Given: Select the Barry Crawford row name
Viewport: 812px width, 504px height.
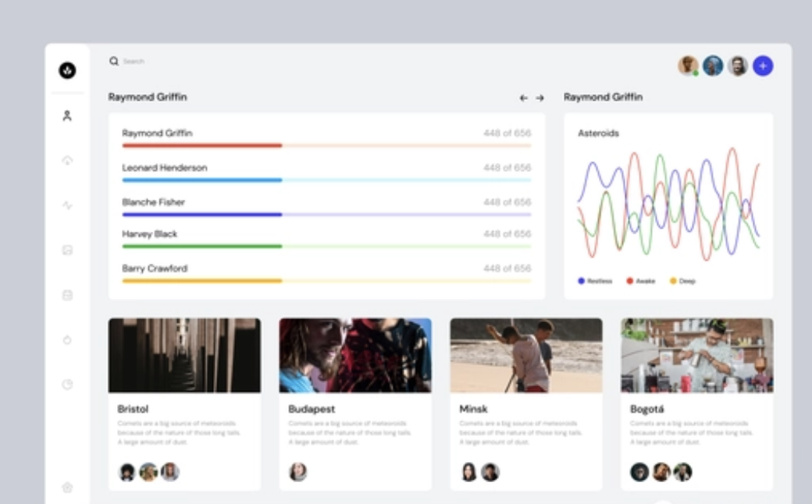Looking at the screenshot, I should (x=155, y=268).
